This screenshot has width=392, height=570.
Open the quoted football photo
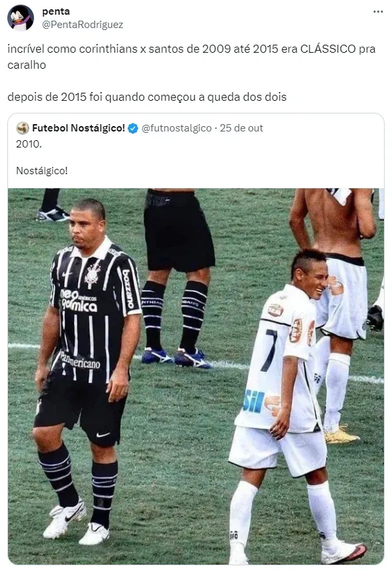click(196, 376)
